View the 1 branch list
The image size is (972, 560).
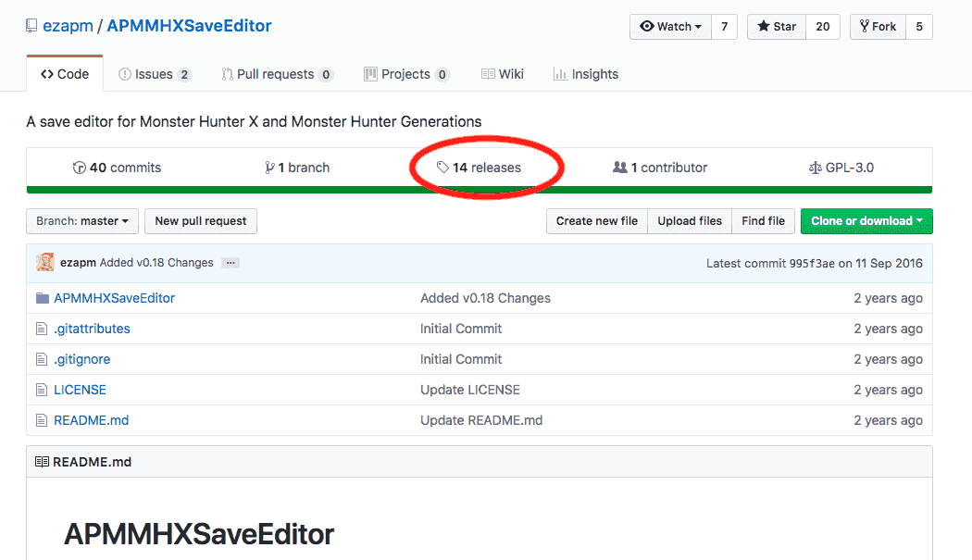pyautogui.click(x=297, y=168)
